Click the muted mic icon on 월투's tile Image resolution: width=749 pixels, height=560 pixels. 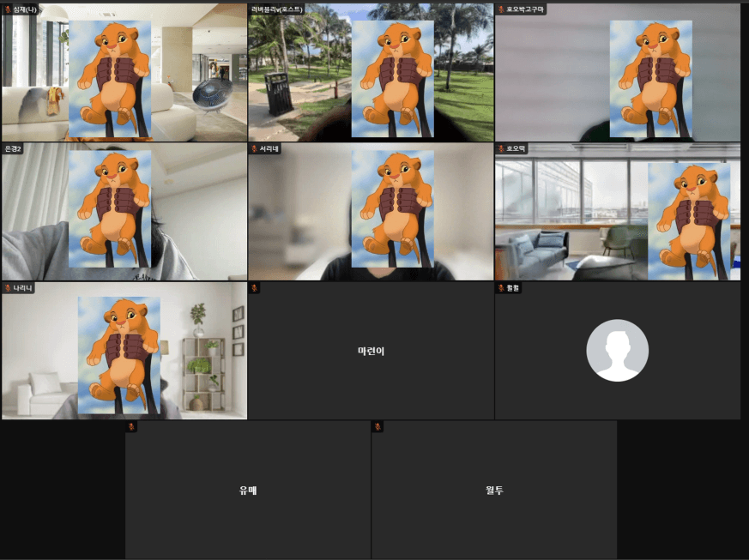click(378, 427)
